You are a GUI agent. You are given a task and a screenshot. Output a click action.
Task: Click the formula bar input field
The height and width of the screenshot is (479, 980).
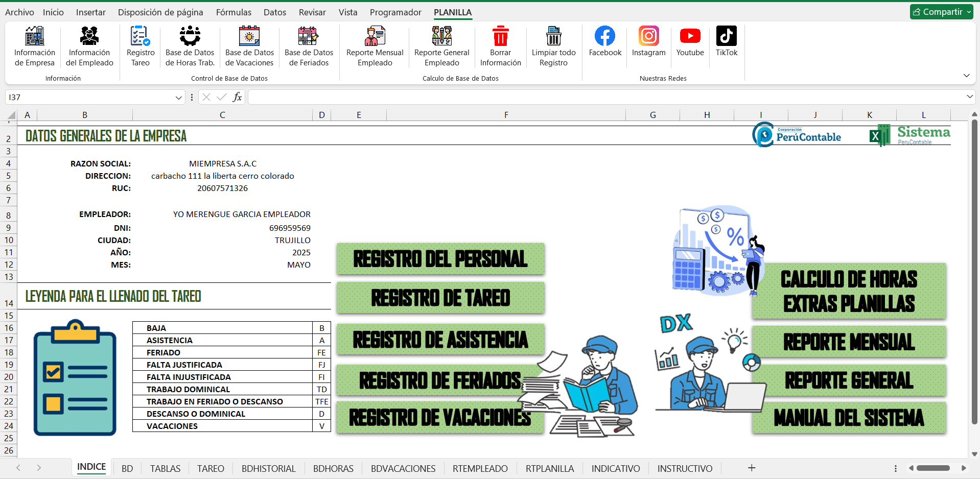pyautogui.click(x=603, y=97)
